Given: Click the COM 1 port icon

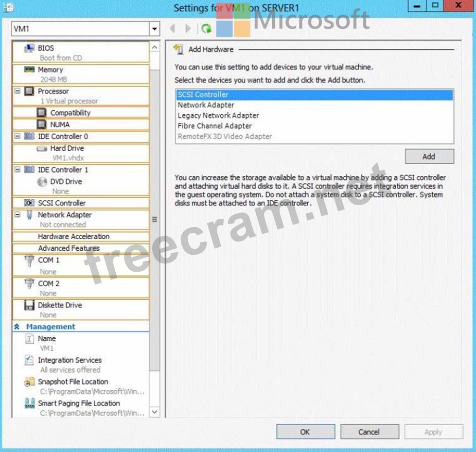Looking at the screenshot, I should pyautogui.click(x=29, y=261).
